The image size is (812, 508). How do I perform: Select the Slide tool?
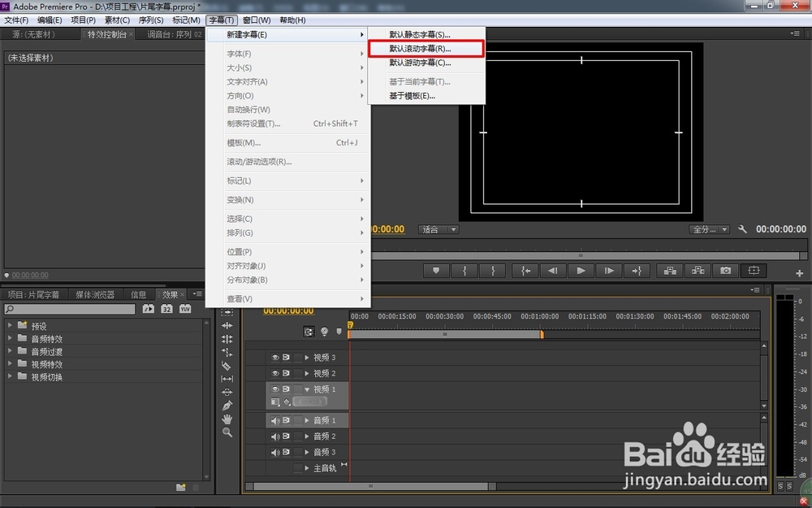tap(227, 392)
